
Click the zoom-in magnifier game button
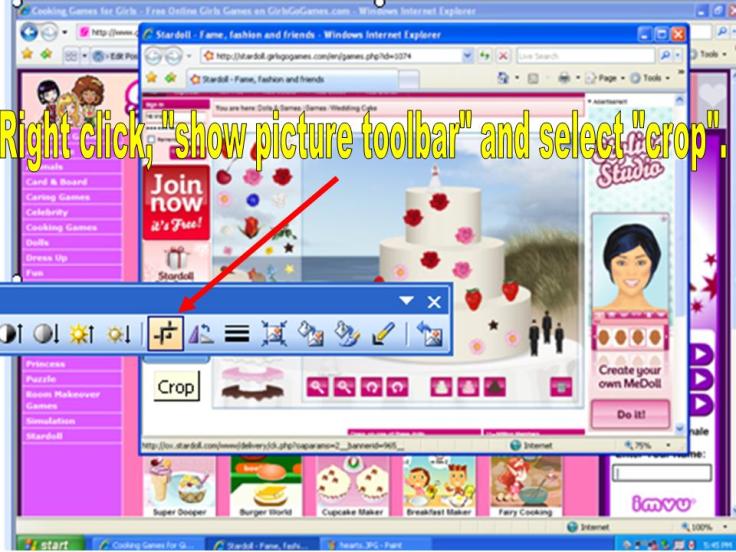pyautogui.click(x=317, y=387)
